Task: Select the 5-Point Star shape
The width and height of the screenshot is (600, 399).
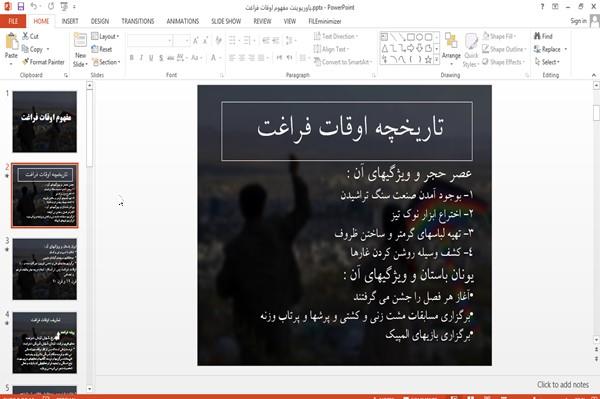Action: coord(428,59)
